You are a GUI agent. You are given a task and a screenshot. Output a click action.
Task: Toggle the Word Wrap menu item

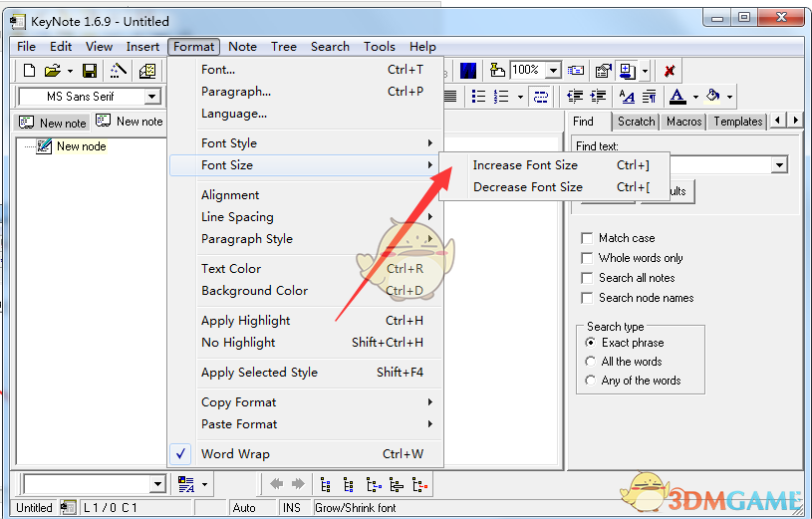click(x=307, y=454)
